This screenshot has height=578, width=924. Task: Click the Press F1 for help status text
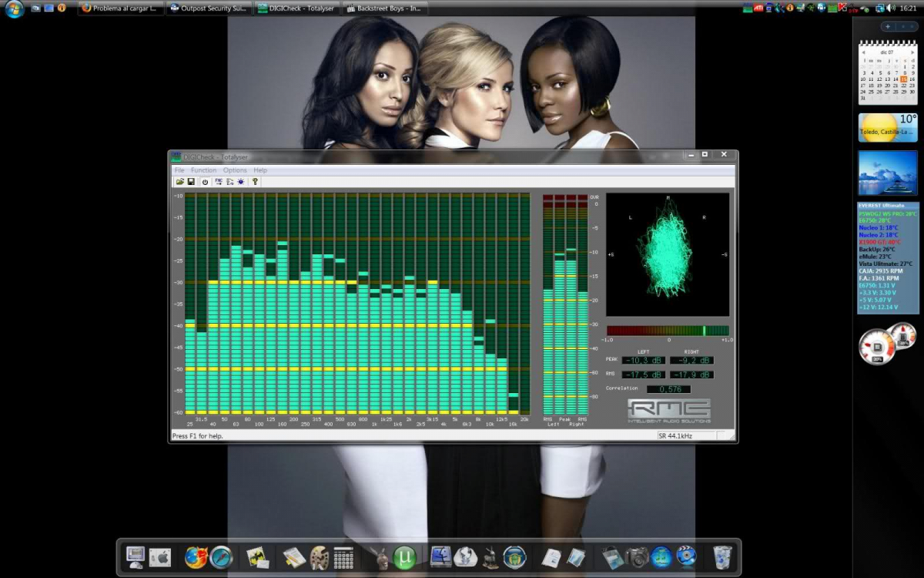198,436
